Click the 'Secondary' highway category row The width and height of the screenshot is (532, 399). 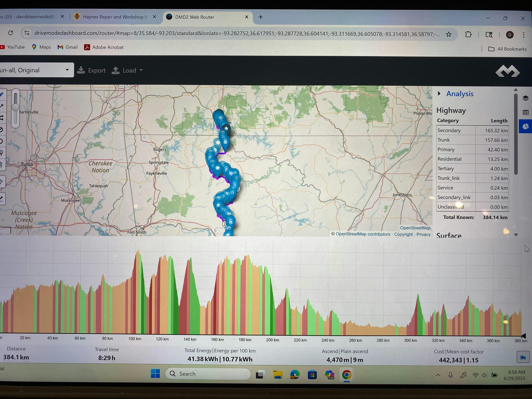pos(473,130)
